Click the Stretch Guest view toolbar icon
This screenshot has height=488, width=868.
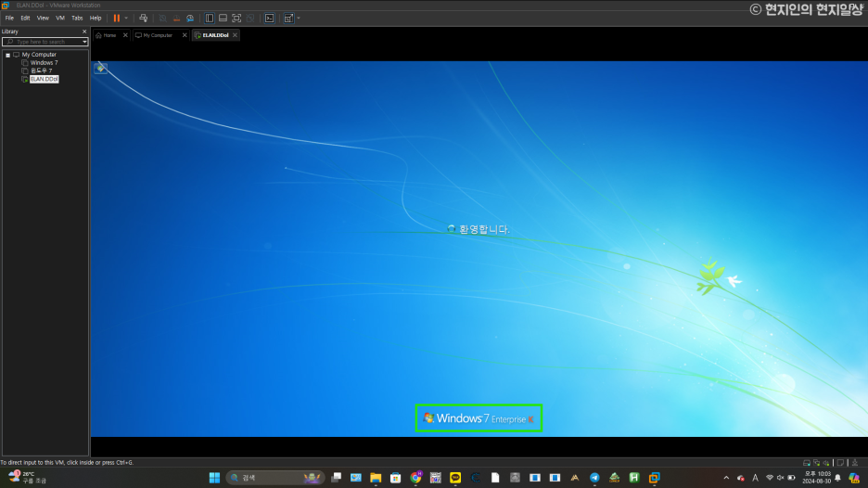tap(288, 19)
